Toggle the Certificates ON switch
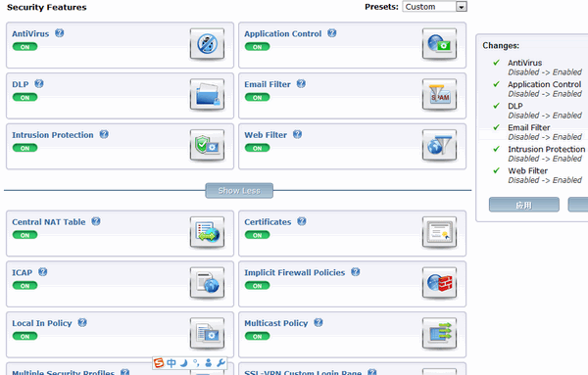Screen dimensions: 588x375 point(257,235)
